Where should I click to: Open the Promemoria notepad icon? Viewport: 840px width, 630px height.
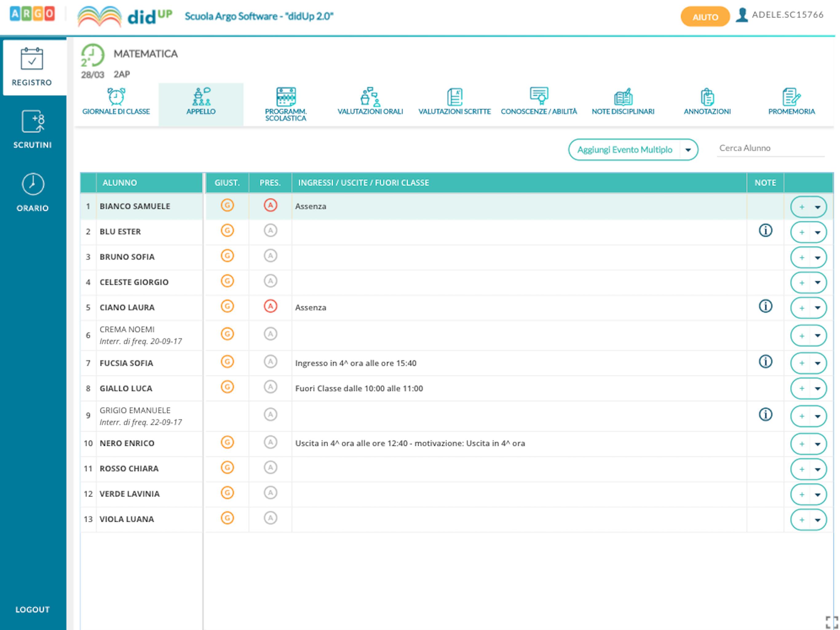[x=791, y=97]
